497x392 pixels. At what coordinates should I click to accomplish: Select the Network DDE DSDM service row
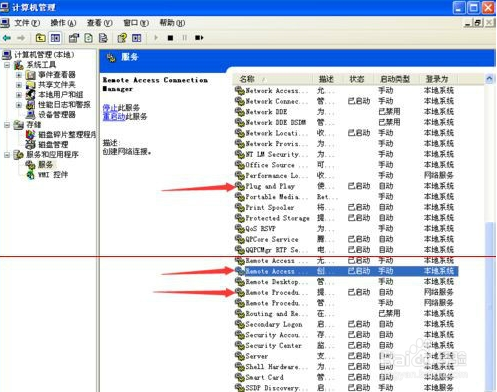(x=345, y=122)
